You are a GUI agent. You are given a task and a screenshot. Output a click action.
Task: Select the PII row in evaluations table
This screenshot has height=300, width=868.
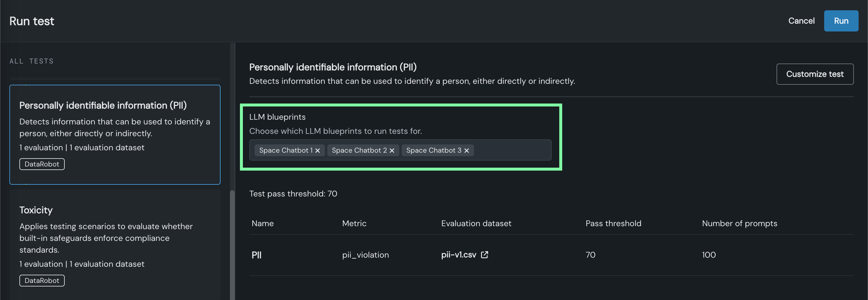[x=256, y=255]
